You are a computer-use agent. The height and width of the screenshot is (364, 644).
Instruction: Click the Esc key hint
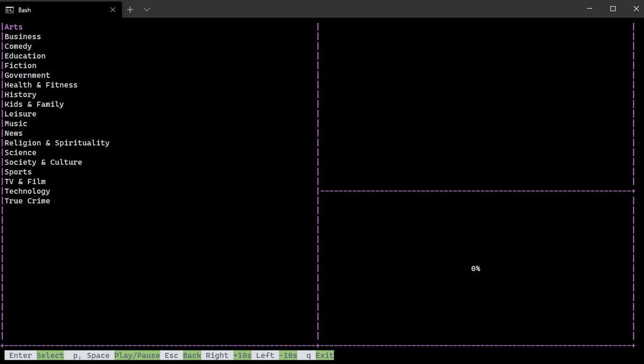click(171, 355)
